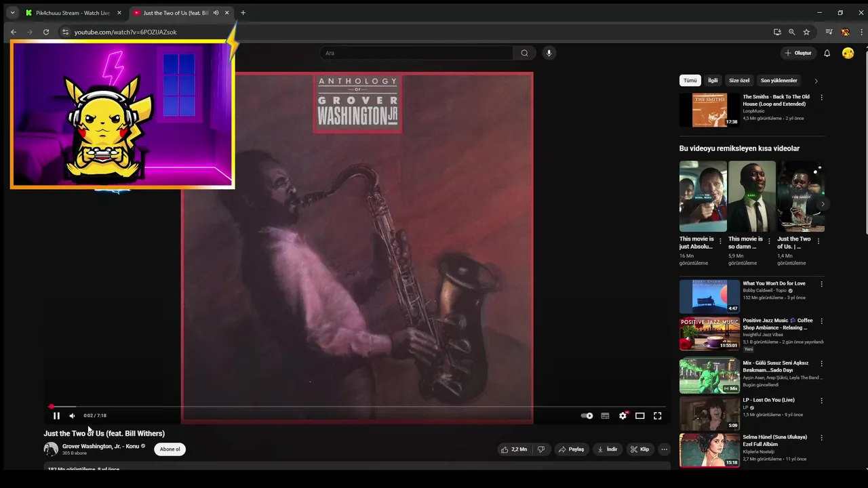
Task: Click the Pikachu stream overlay image
Action: click(123, 114)
